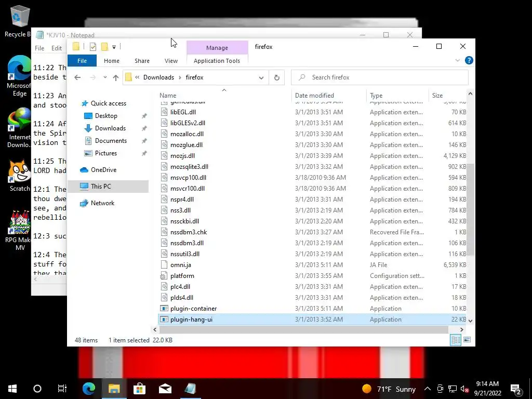Select the file mozjs.dll
532x399 pixels.
(x=312, y=156)
